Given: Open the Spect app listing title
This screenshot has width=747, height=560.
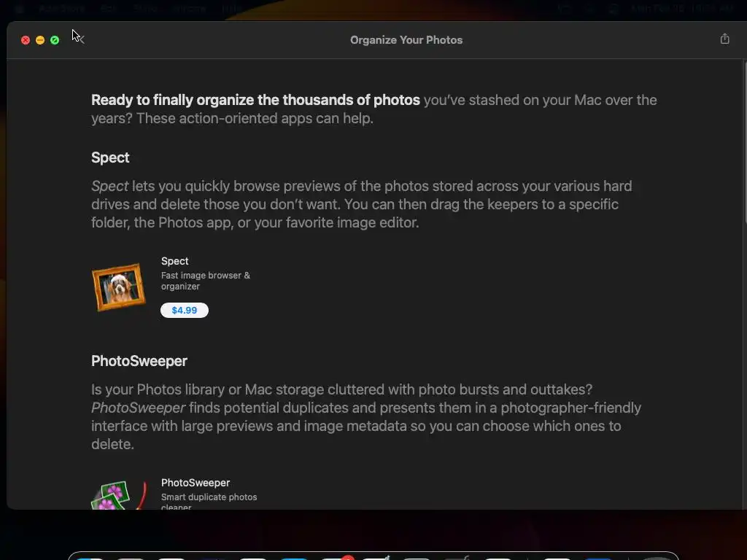Looking at the screenshot, I should pyautogui.click(x=175, y=261).
